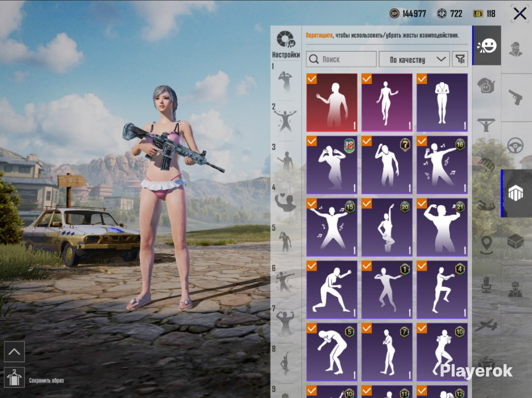Close the inventory screen with the X
Viewport: 532px width, 398px height.
[x=520, y=14]
